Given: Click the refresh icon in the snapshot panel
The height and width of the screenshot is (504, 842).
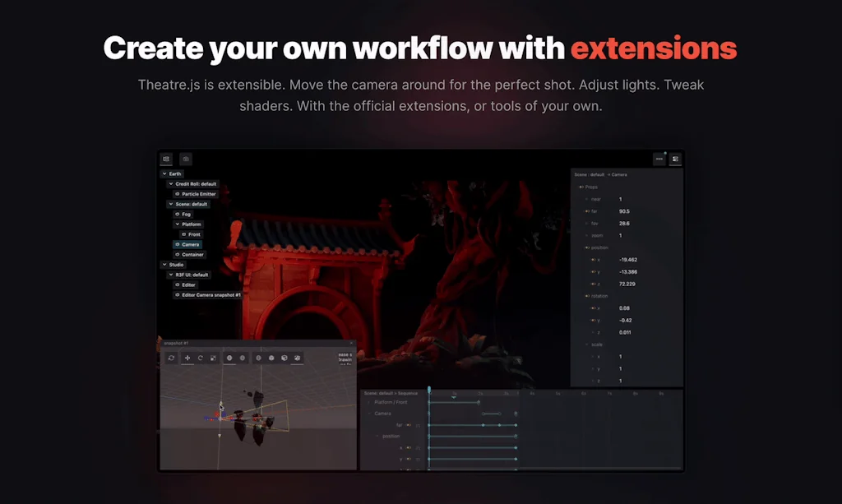Looking at the screenshot, I should coord(172,357).
